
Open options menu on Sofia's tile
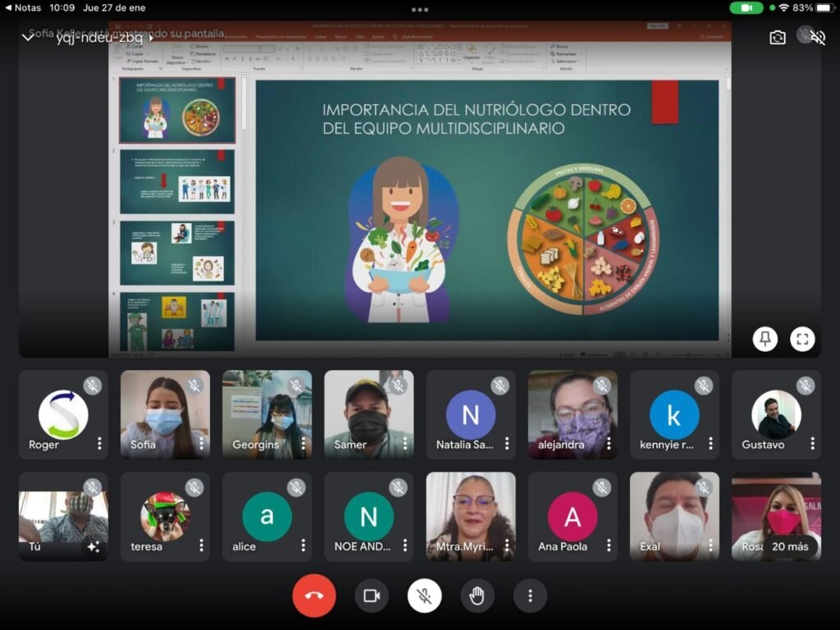click(x=201, y=444)
